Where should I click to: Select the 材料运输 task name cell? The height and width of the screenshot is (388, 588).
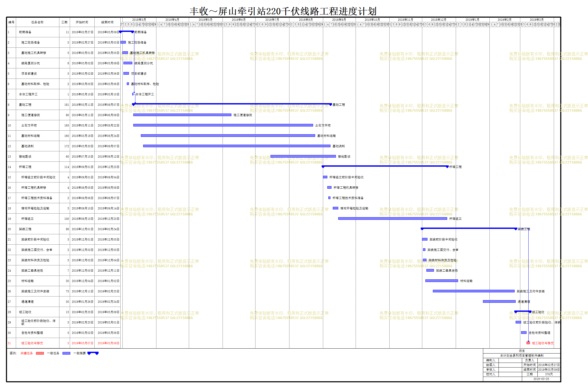click(37, 281)
